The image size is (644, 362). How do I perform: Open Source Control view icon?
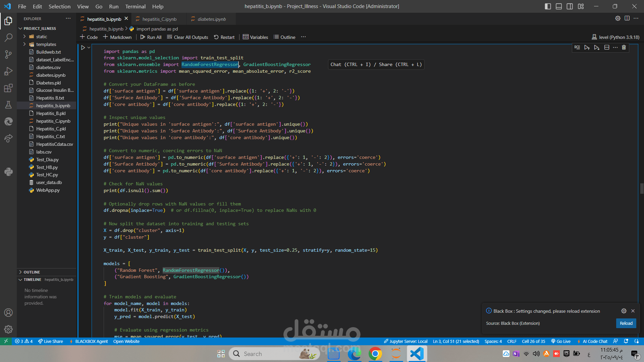(x=8, y=54)
